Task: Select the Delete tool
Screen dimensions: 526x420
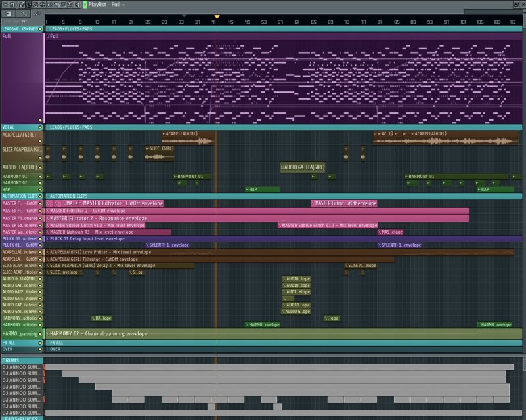Action: 35,5
